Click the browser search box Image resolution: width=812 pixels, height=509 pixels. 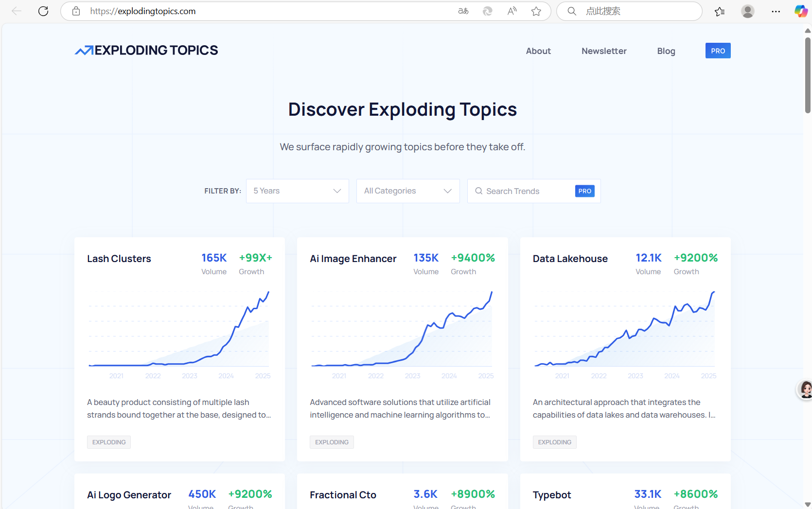coord(629,11)
